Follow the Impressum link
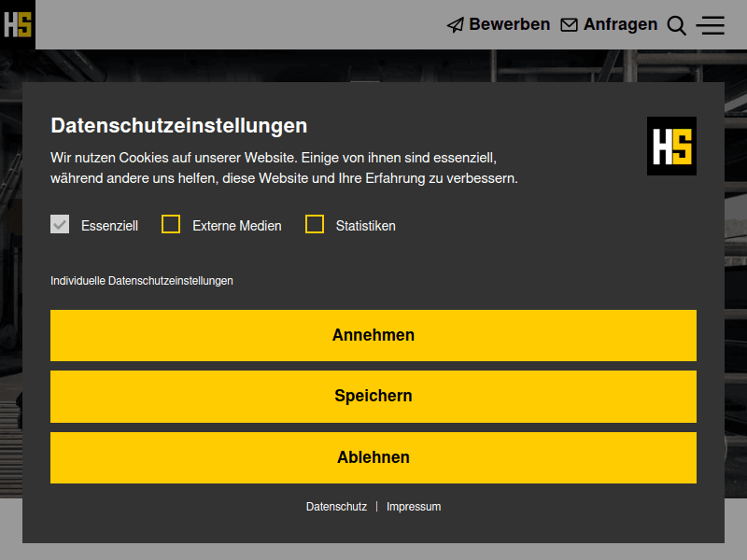Screen dimensions: 747x560 coord(414,507)
